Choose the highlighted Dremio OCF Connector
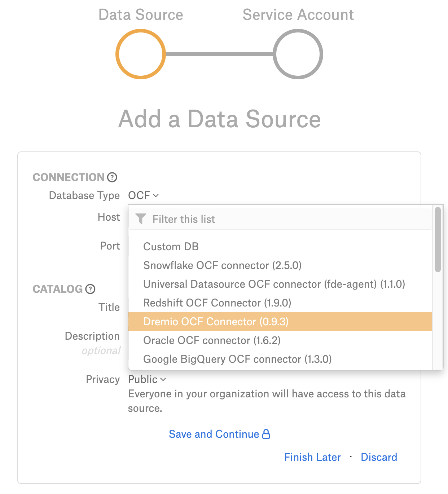 coord(280,322)
